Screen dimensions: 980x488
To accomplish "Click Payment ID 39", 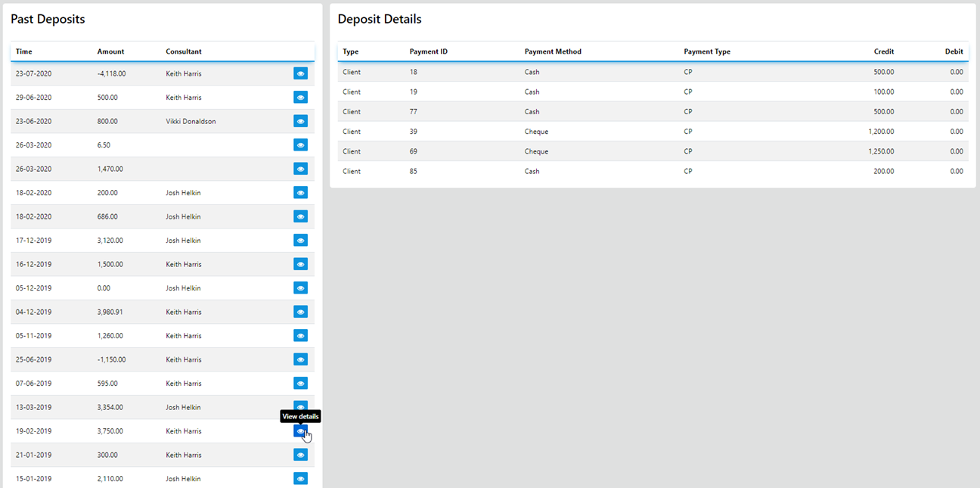I will [414, 132].
